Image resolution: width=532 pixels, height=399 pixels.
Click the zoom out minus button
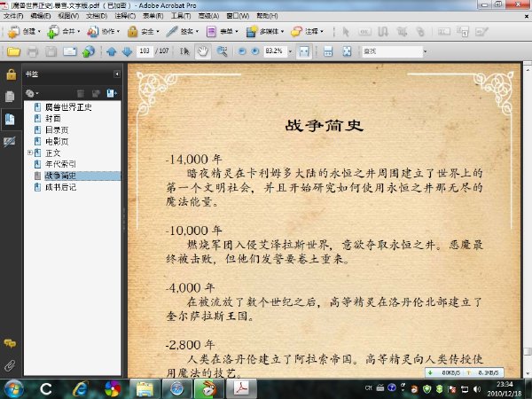tap(242, 51)
